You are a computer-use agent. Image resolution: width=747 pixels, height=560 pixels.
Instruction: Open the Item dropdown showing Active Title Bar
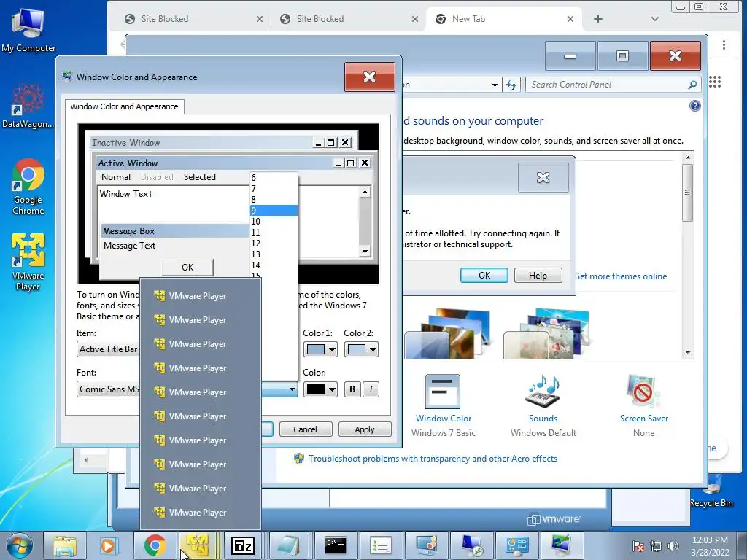point(109,349)
